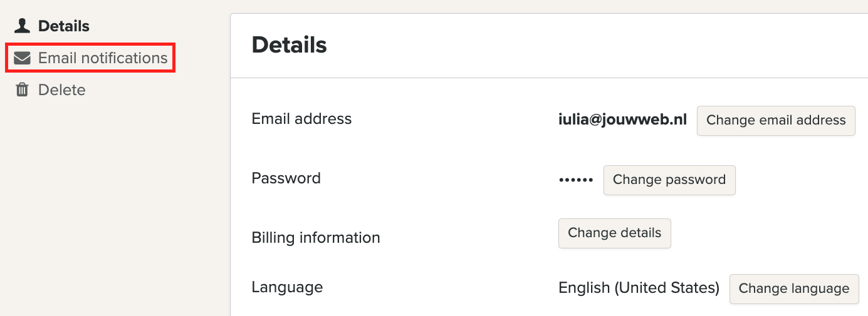Click the envelope icon for Email notifications

pyautogui.click(x=23, y=58)
